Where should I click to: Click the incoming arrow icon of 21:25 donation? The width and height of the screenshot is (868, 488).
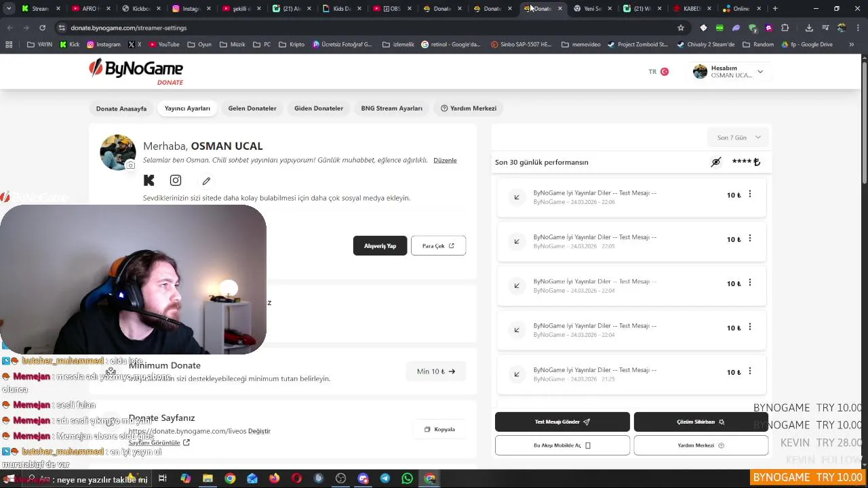click(517, 374)
